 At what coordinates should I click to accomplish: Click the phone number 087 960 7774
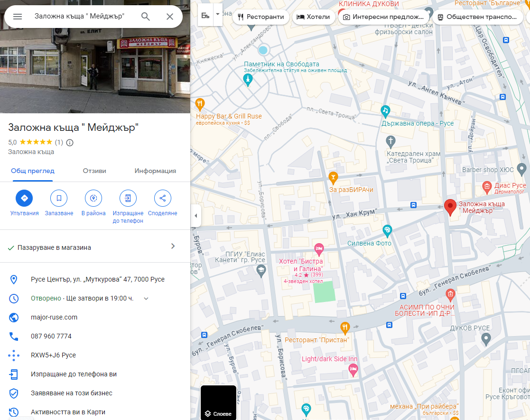(x=51, y=336)
